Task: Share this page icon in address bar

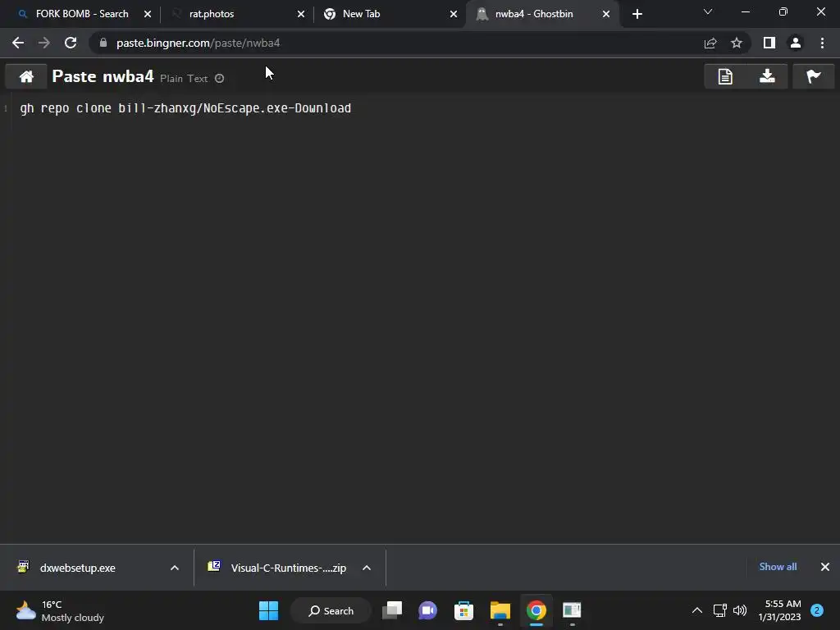Action: [710, 43]
